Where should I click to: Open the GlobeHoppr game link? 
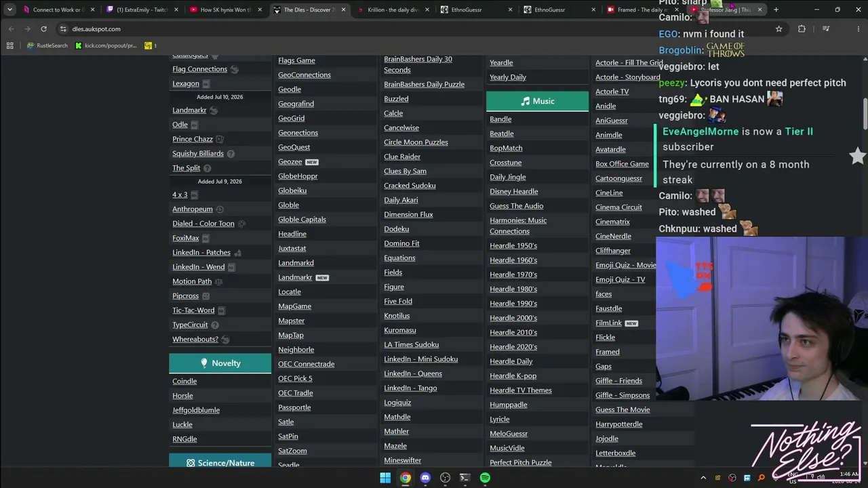point(298,176)
